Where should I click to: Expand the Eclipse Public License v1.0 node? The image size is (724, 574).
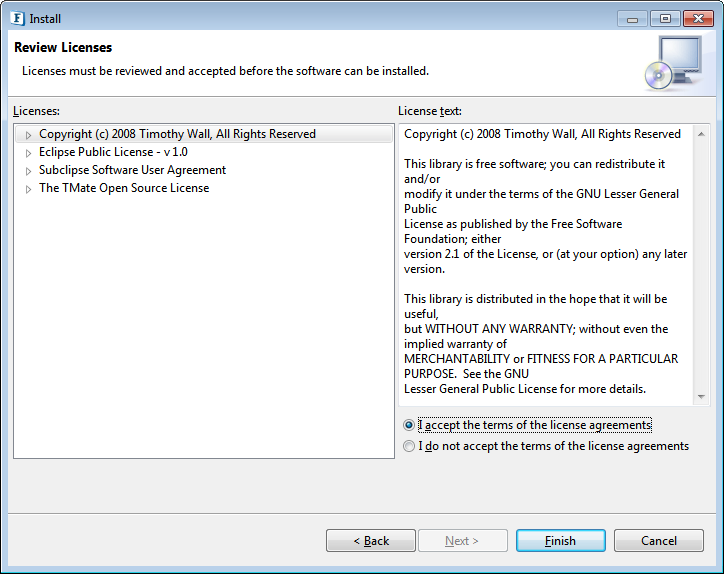[x=29, y=153]
